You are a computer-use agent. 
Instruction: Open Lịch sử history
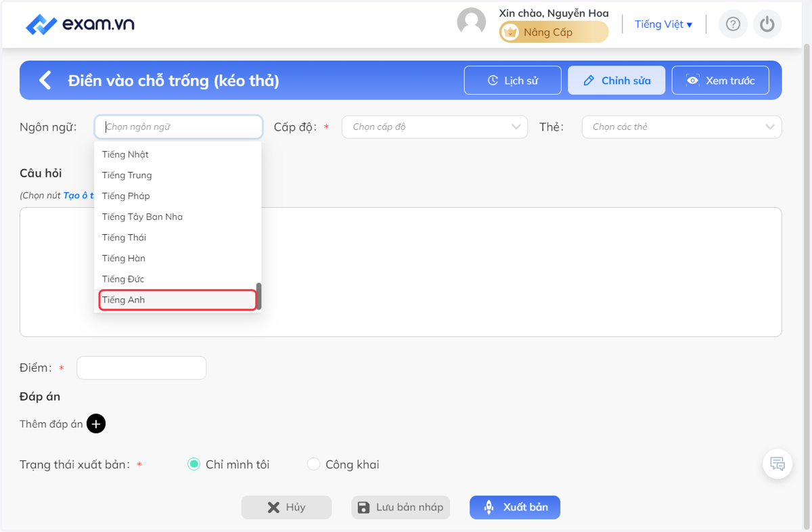click(513, 81)
